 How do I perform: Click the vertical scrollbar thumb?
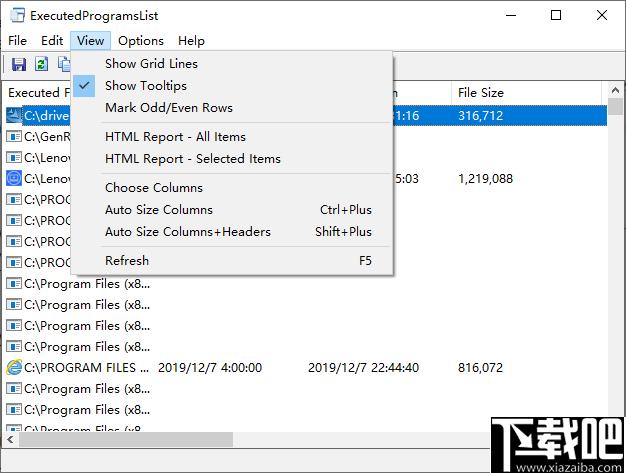point(615,107)
